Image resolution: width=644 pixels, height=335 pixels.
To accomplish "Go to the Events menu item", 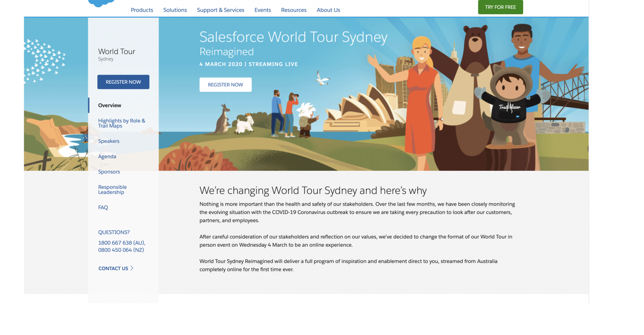I will click(x=263, y=10).
